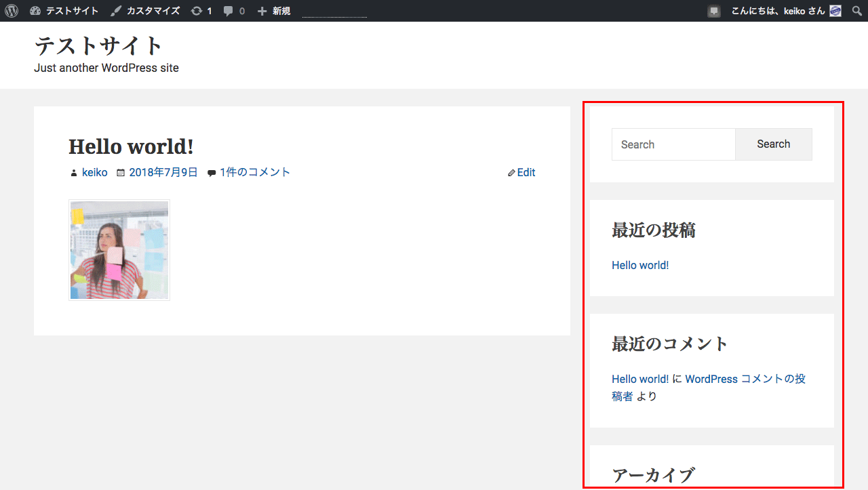The image size is (868, 490).
Task: Open the WordPress logo menu
Action: (12, 11)
